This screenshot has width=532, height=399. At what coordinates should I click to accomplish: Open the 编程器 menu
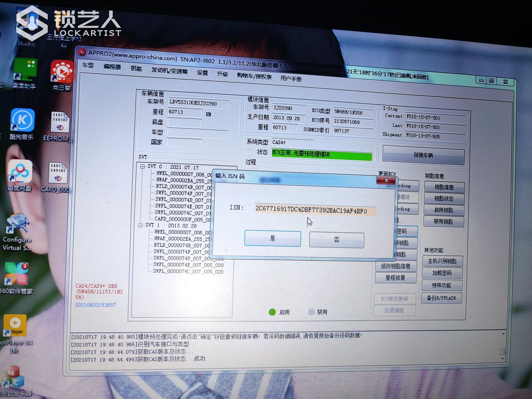pos(112,66)
